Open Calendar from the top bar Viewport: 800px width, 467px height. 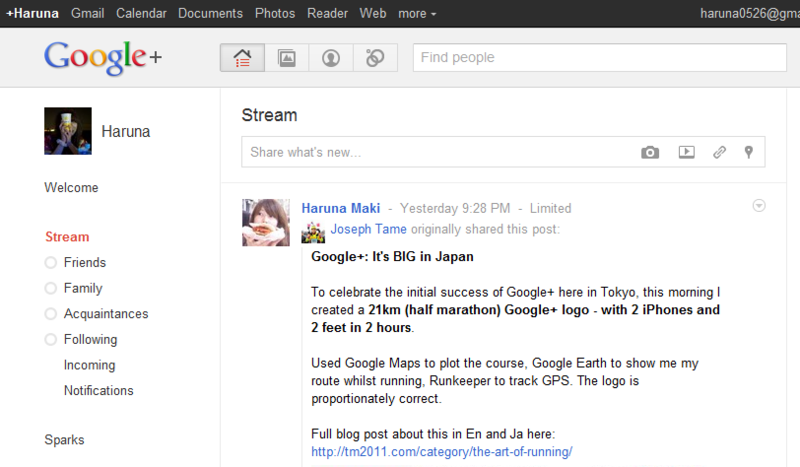pyautogui.click(x=141, y=13)
